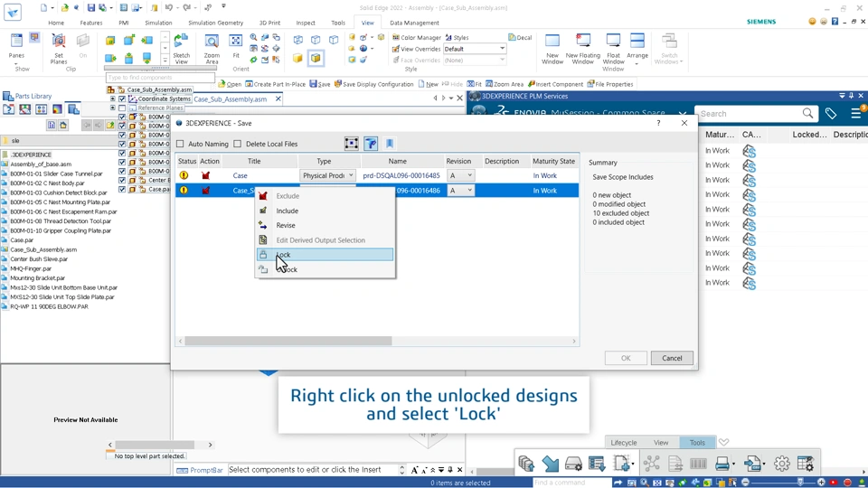868x488 pixels.
Task: Click Cancel in the Save dialog
Action: 672,358
